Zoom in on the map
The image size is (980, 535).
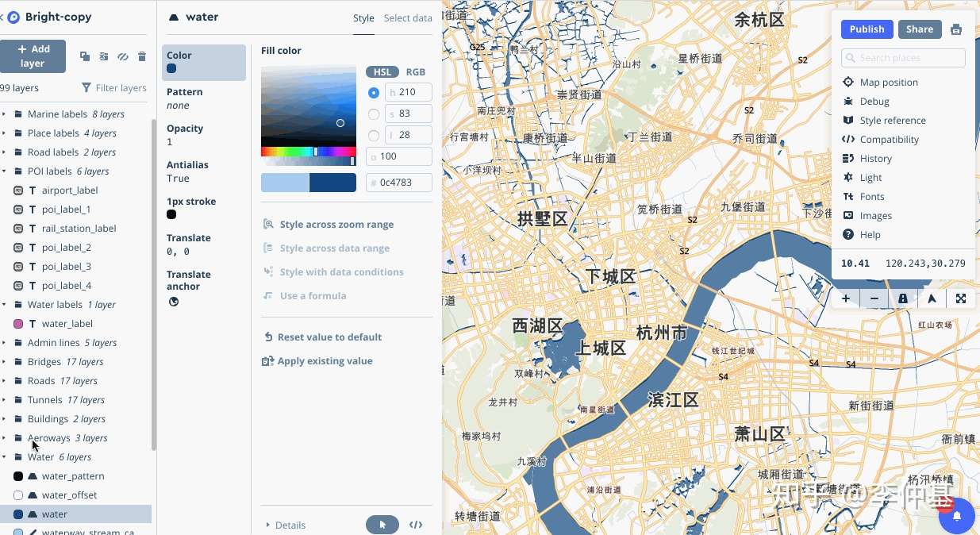[x=845, y=298]
